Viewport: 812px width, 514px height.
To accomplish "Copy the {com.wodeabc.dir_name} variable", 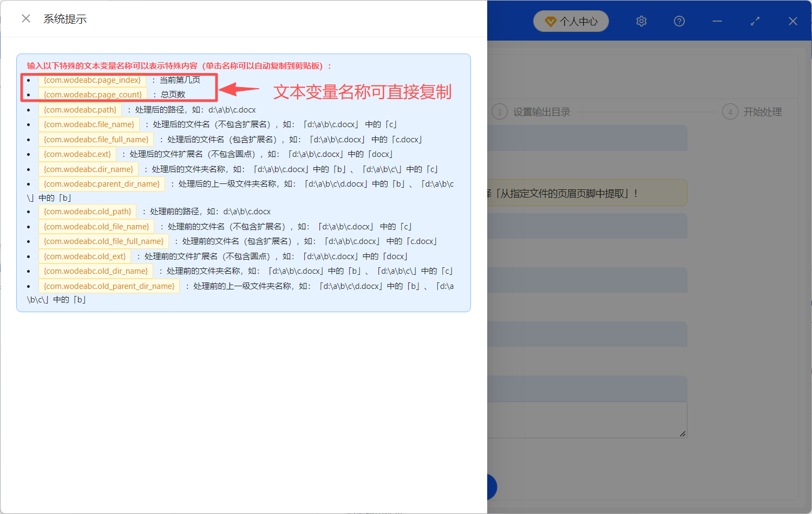I will [88, 169].
